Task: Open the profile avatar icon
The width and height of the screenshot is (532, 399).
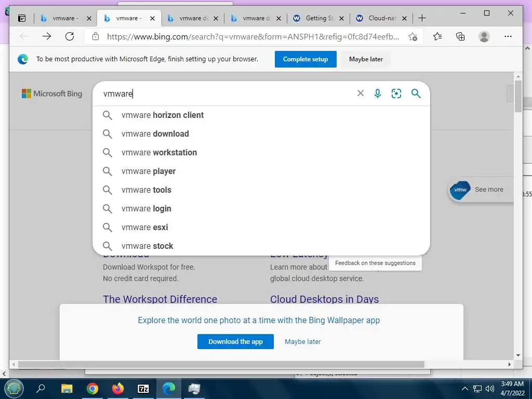Action: click(484, 36)
